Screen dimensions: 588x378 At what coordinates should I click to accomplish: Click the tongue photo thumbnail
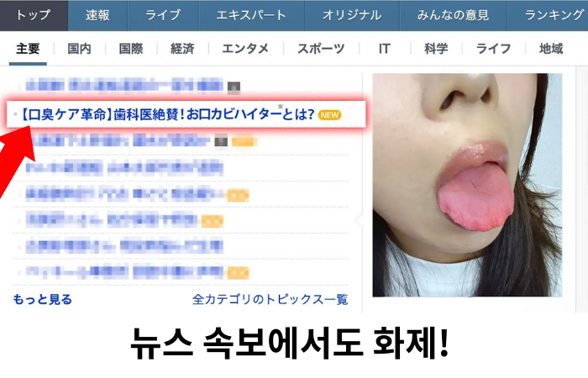pos(467,185)
